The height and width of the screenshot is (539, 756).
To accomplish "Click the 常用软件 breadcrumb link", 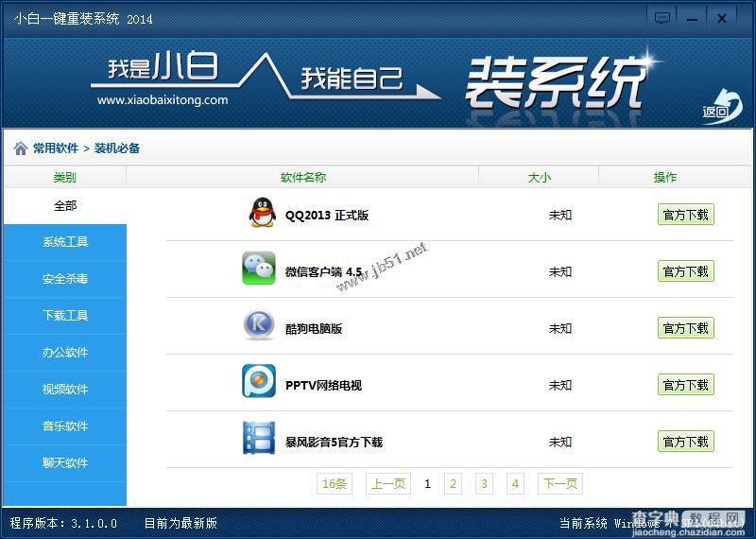I will click(x=56, y=148).
